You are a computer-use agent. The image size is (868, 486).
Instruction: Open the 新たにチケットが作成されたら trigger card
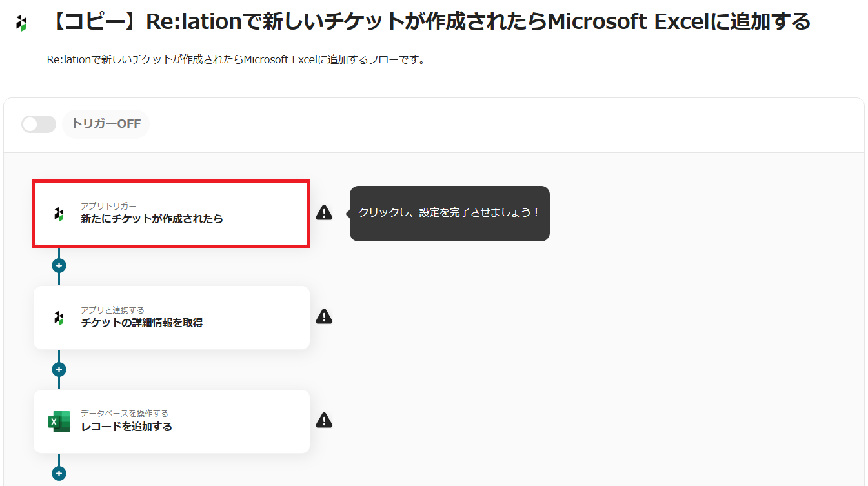pos(171,214)
